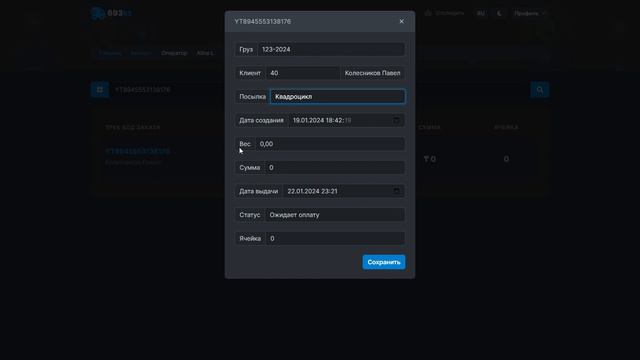Edit the Сумма field showing 0
The image size is (640, 360).
pos(335,168)
